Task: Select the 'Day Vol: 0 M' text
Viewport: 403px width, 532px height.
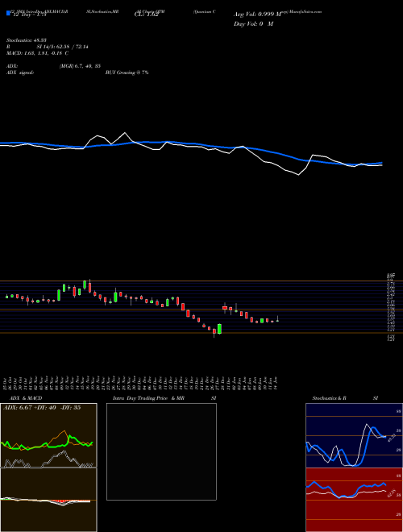Action: [x=253, y=23]
